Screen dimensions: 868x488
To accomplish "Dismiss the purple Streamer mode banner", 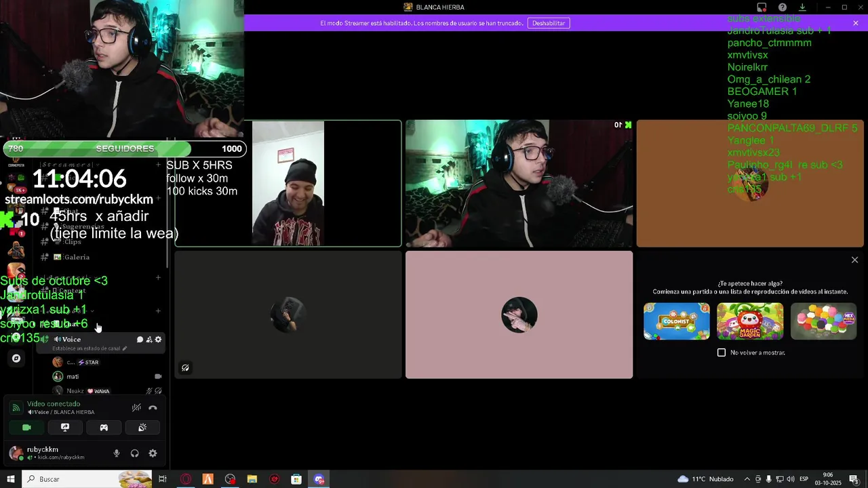I will 856,23.
